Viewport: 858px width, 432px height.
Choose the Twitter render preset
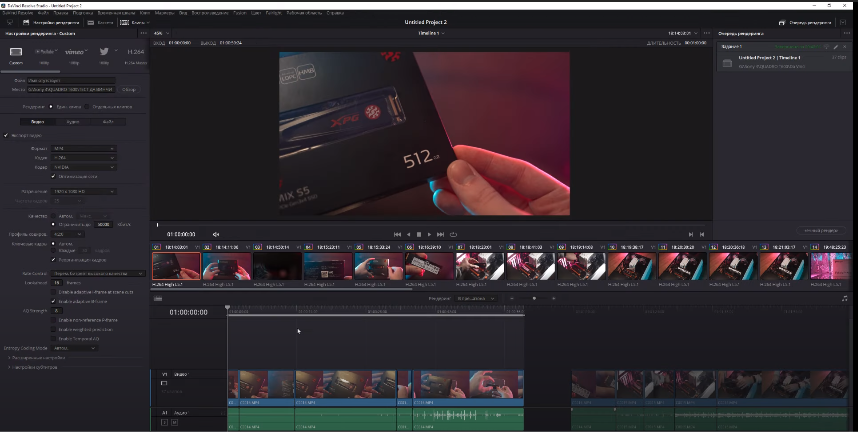104,51
